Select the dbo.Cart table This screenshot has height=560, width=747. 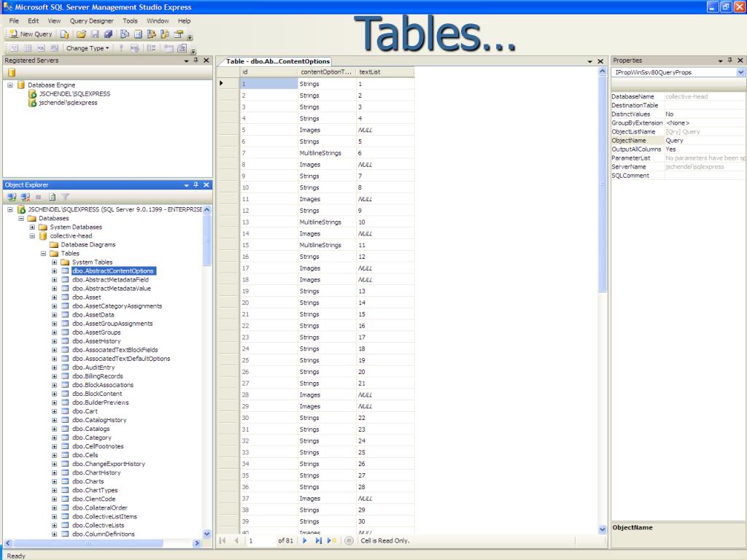click(85, 411)
